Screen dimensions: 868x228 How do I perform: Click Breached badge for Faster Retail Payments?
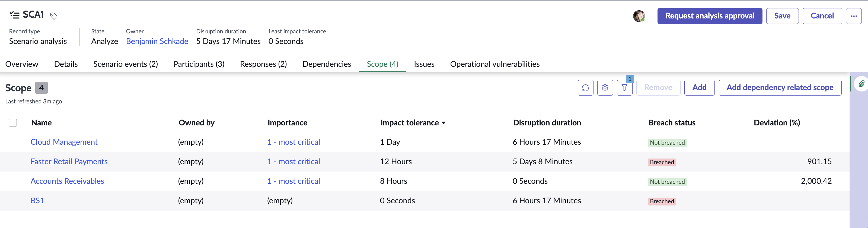click(x=662, y=162)
